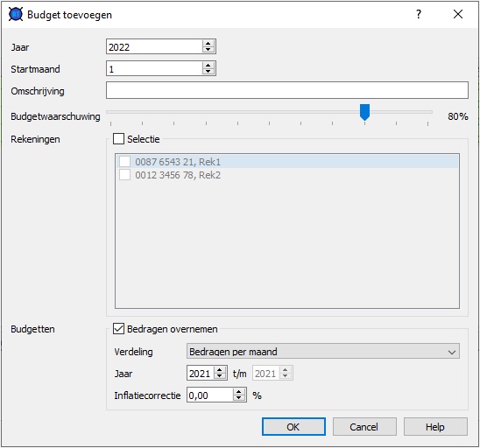Lower Inflatiecorrectie with the down arrow
This screenshot has width=480, height=448.
(239, 398)
